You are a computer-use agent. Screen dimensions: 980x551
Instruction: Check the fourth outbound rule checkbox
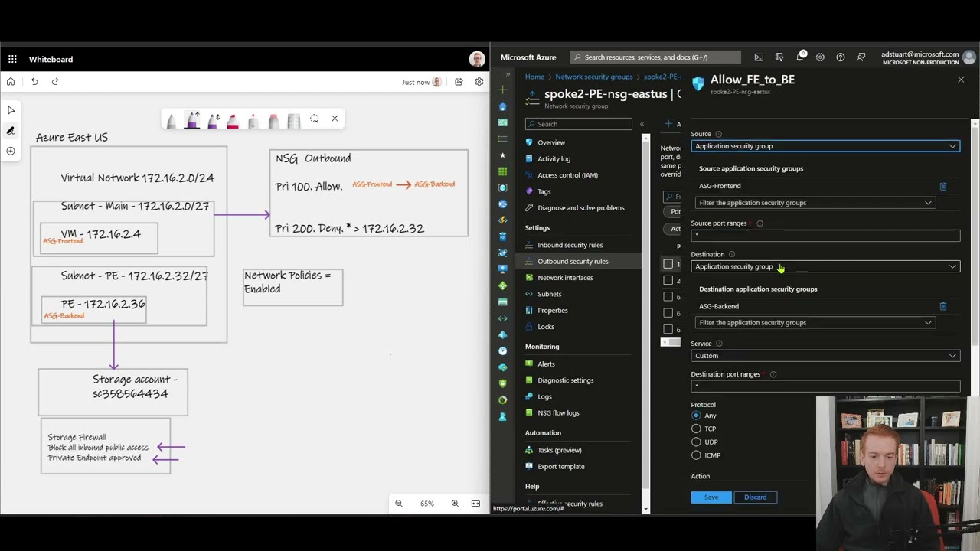[668, 313]
